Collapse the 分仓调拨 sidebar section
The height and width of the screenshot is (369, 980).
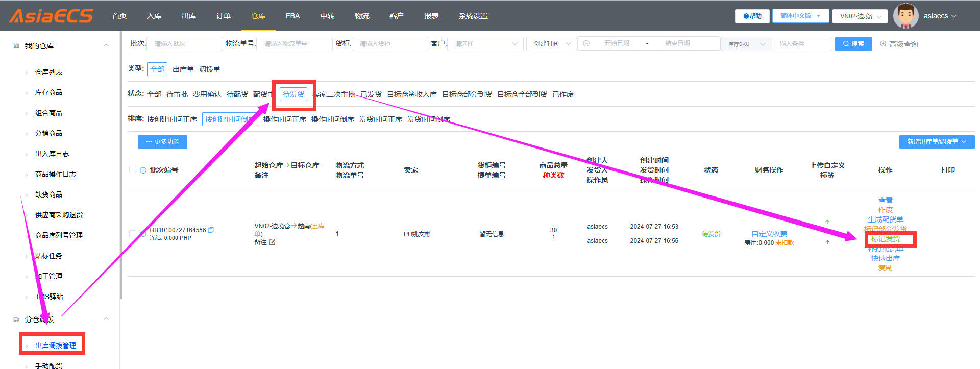point(106,319)
